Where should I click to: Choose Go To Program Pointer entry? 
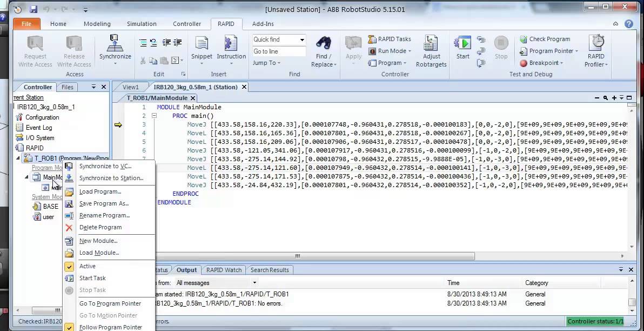click(109, 303)
